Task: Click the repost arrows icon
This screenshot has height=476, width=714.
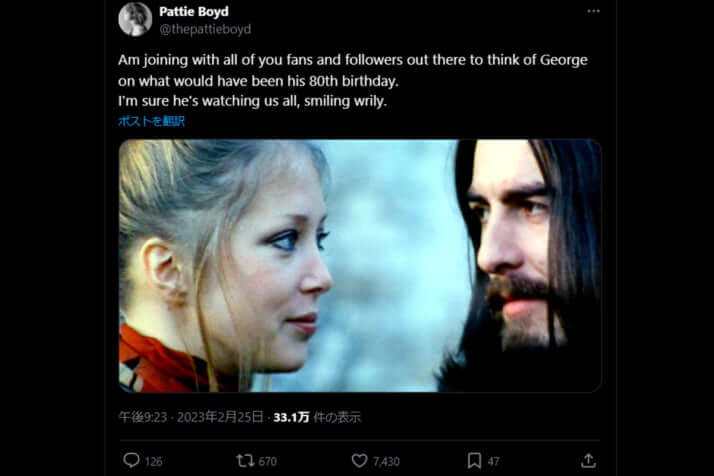Action: tap(244, 460)
